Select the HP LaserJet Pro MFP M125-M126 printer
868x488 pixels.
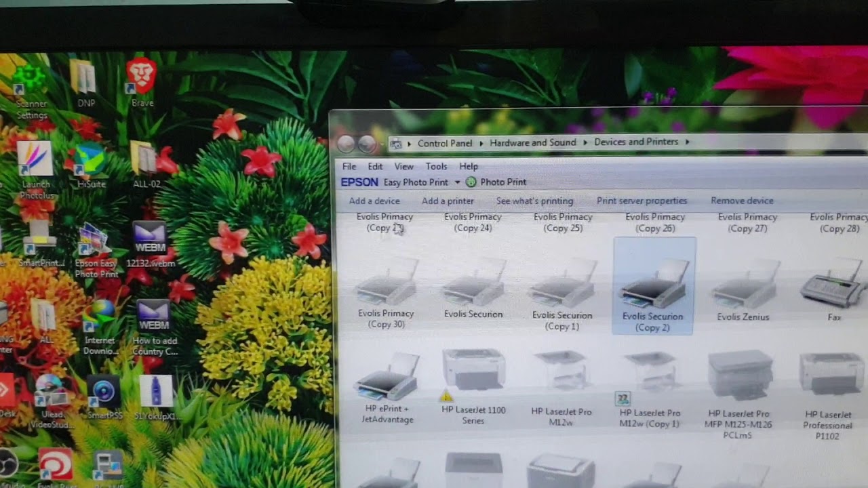(x=739, y=395)
